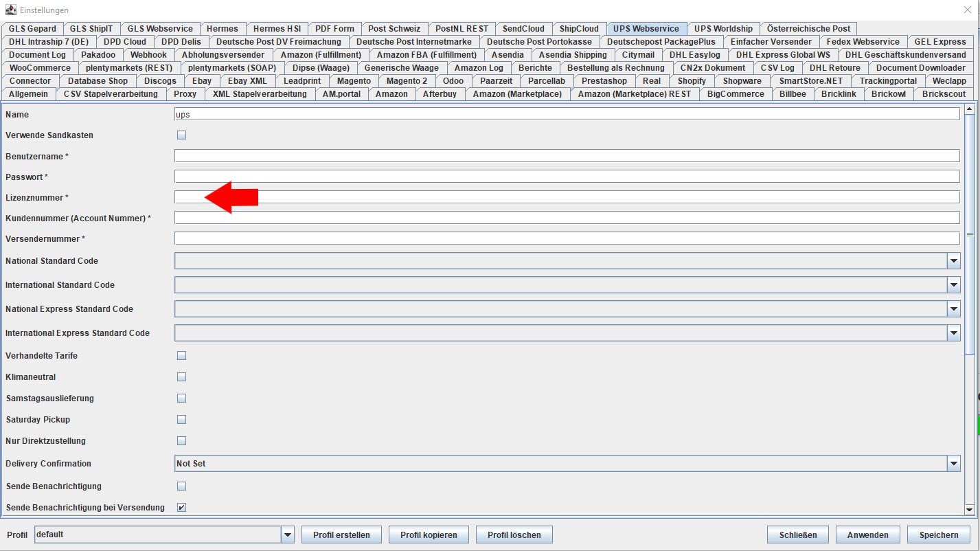Close the Einstellungen window

(968, 10)
